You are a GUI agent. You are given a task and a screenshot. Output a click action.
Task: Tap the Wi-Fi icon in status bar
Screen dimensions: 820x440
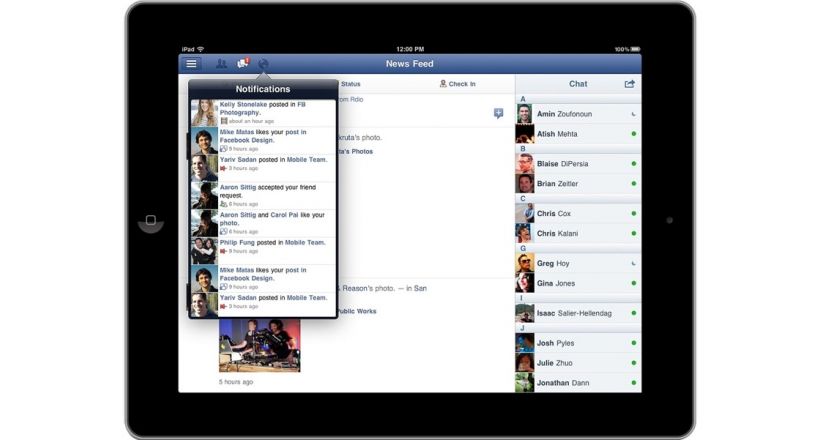200,49
